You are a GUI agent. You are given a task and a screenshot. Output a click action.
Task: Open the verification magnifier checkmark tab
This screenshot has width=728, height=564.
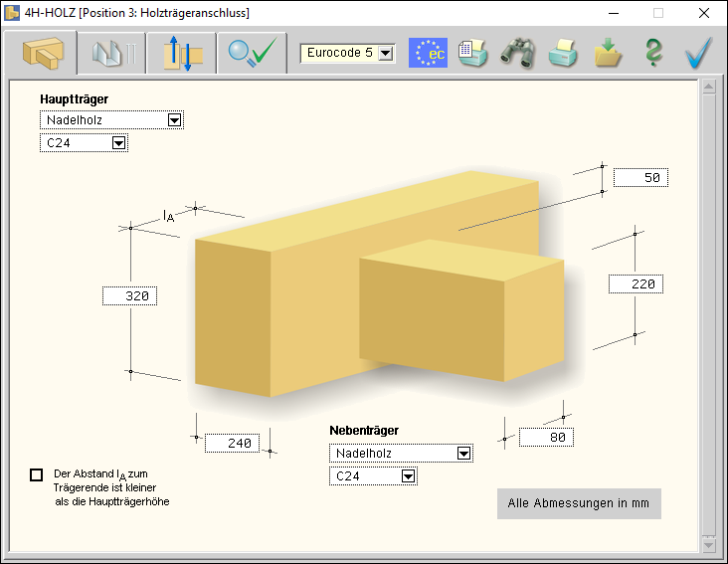pos(250,53)
